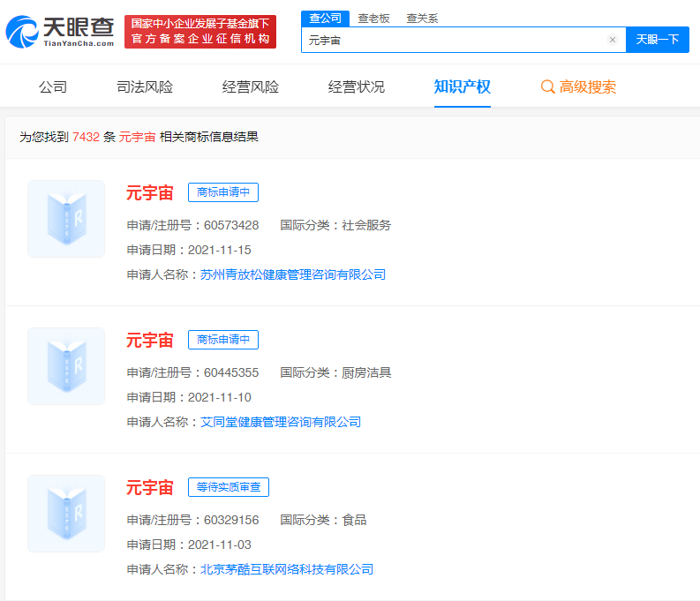Open applicant 艾同堂健康管理咨询有限公司
Screen dimensions: 700x601
[x=281, y=422]
